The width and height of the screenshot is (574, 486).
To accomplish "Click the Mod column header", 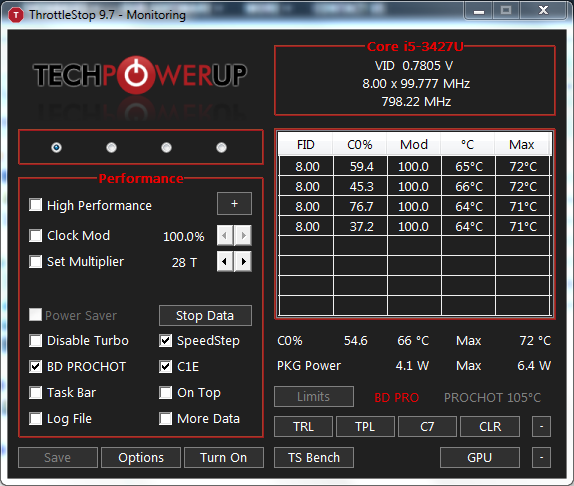I will (x=414, y=144).
